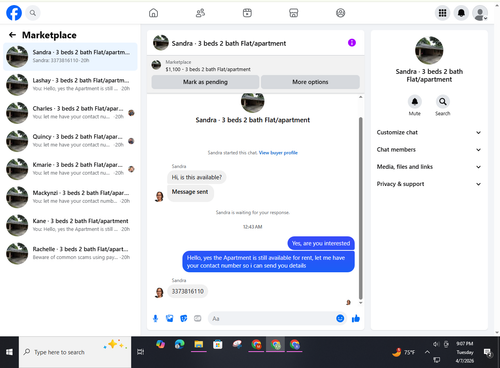Open the Groups tab icon
The image size is (500, 368).
[x=340, y=13]
